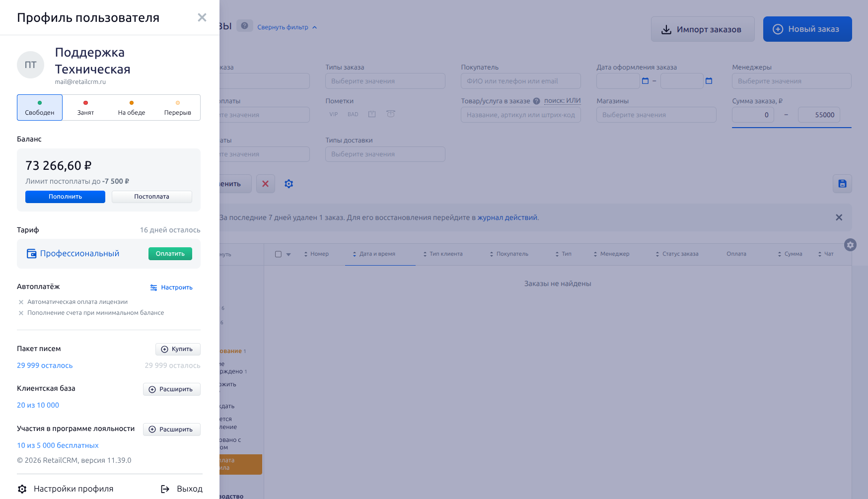
Task: Click the Товар/услуга help icon
Action: (536, 101)
